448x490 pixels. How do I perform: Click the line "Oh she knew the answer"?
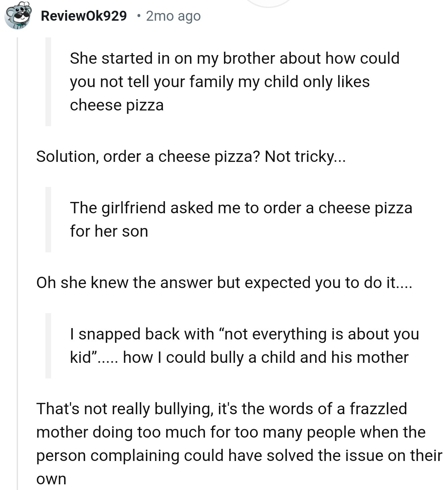click(x=224, y=282)
